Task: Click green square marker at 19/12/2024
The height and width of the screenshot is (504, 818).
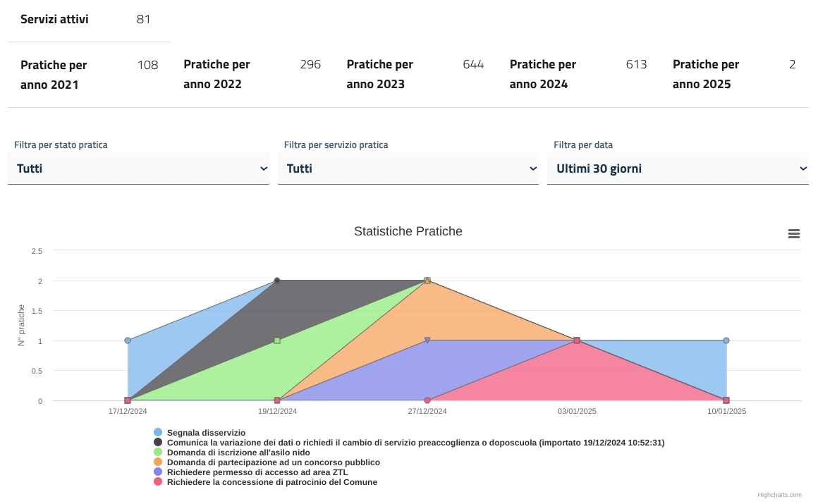Action: pyautogui.click(x=277, y=340)
